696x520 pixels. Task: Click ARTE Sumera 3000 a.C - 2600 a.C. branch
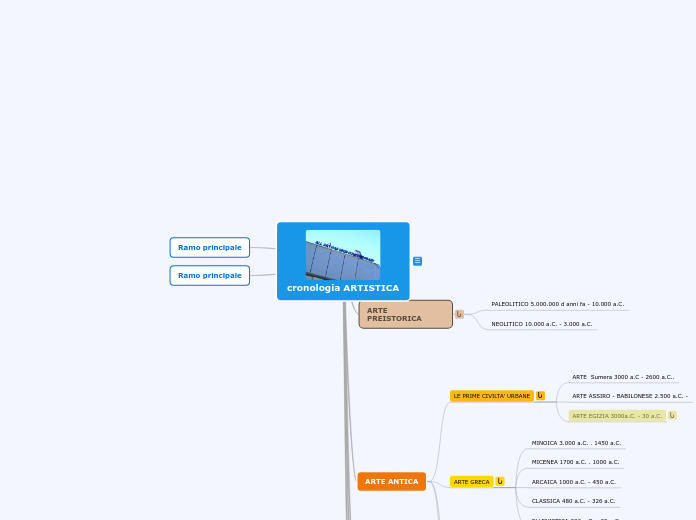(623, 377)
